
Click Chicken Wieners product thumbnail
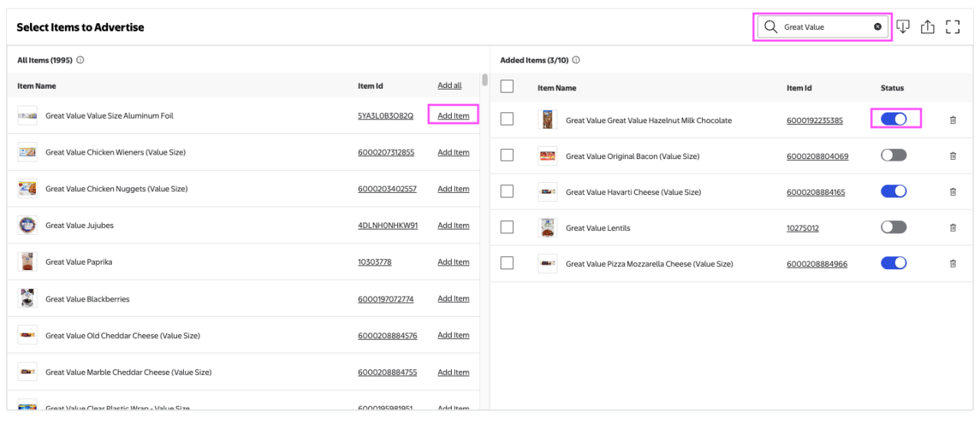click(x=28, y=152)
